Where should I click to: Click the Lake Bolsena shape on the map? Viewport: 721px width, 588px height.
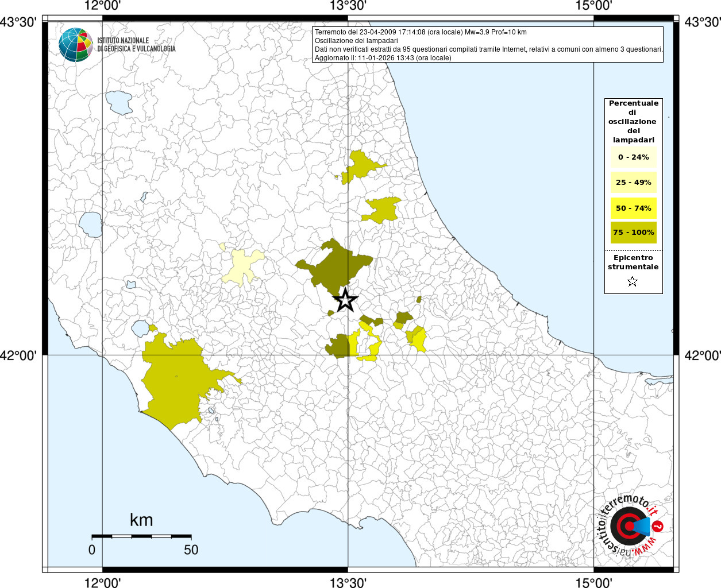tap(91, 225)
